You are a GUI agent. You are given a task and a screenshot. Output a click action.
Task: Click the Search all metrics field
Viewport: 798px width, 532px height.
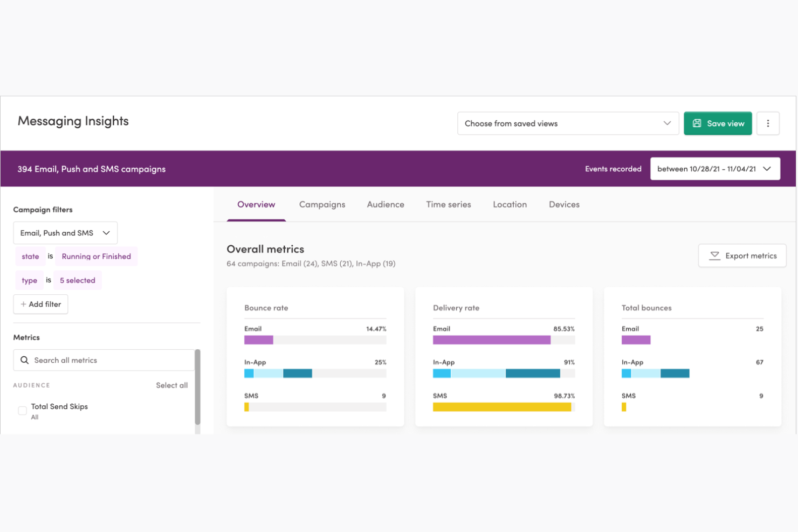coord(104,360)
